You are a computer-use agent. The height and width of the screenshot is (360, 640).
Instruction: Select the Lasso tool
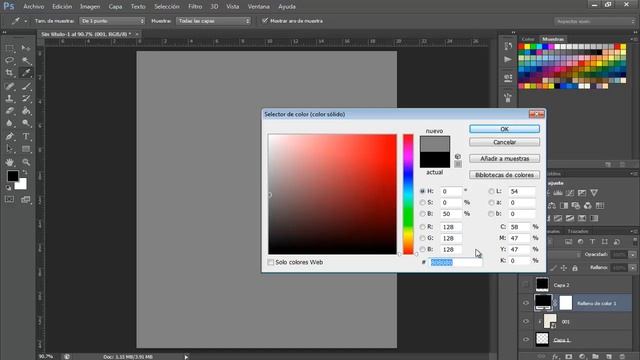[x=9, y=60]
